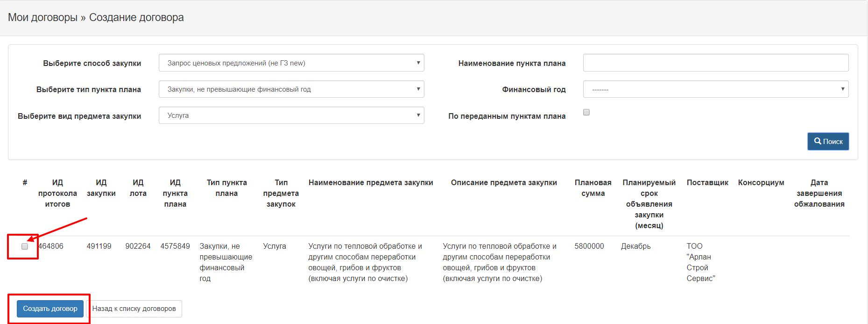Image resolution: width=868 pixels, height=324 pixels.
Task: Open the 'Выберите способ закупки' dropdown
Action: click(x=291, y=63)
